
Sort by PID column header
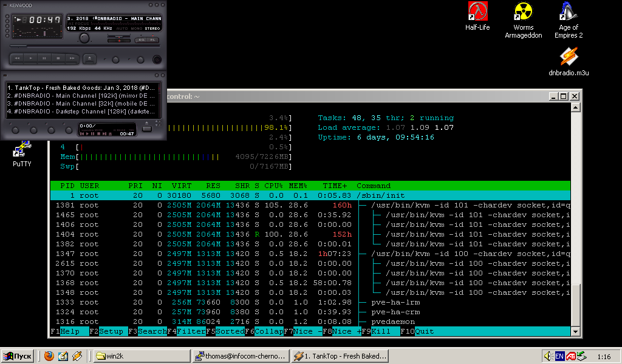67,186
